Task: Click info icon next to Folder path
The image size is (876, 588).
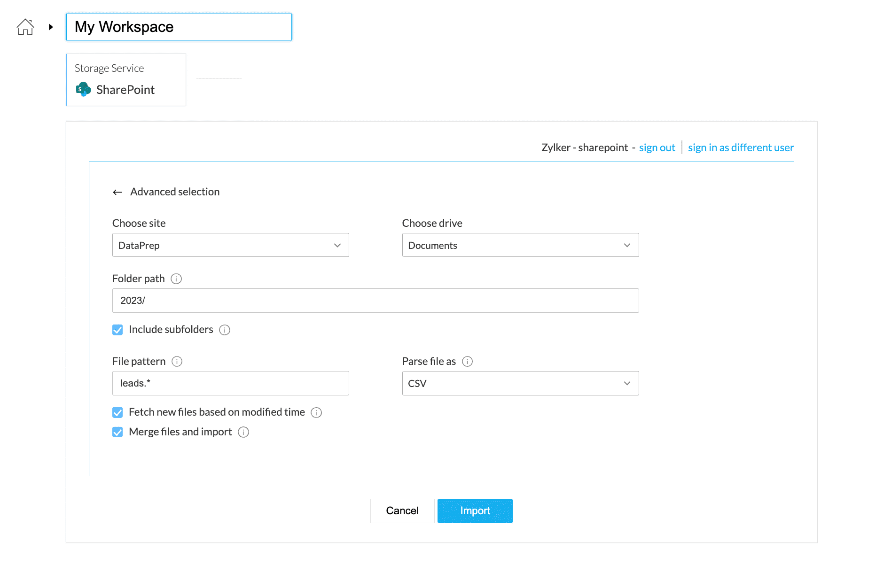Action: click(176, 279)
